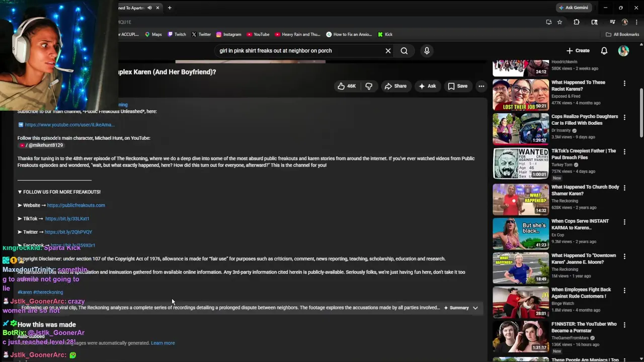Image resolution: width=644 pixels, height=362 pixels.
Task: Open Twitter bit.ly/2QhPVQY link
Action: [x=68, y=232]
